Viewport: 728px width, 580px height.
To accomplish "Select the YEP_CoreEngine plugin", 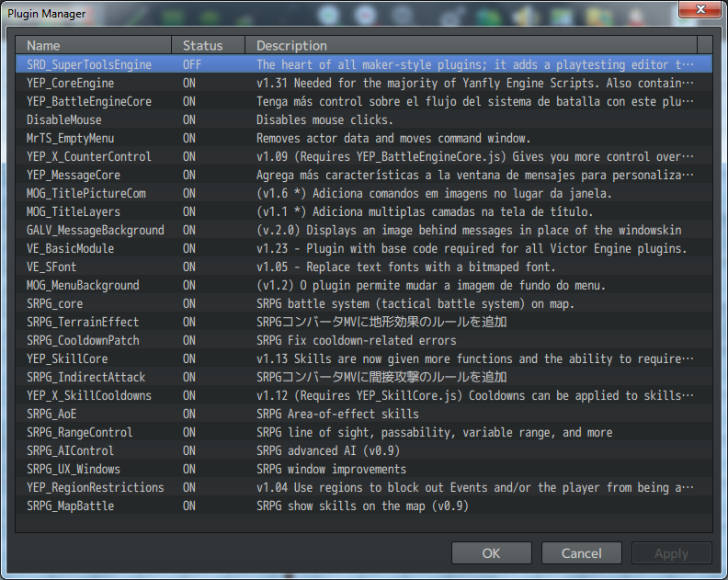I will [x=364, y=83].
